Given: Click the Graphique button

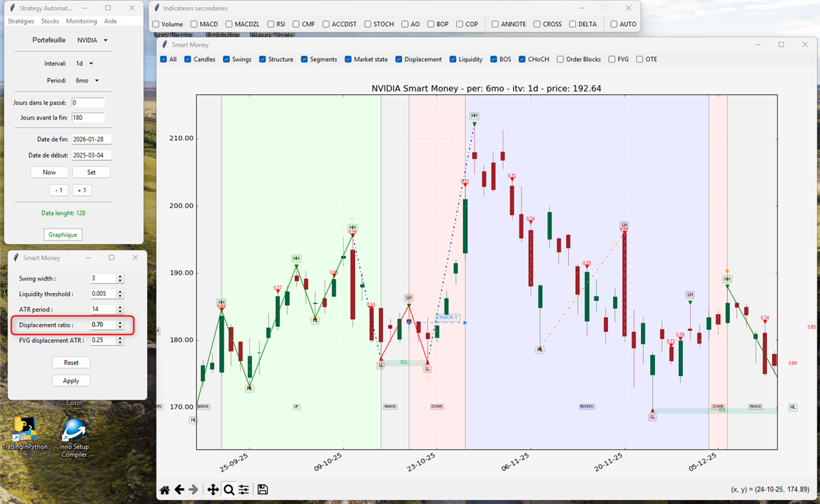Looking at the screenshot, I should click(x=63, y=234).
